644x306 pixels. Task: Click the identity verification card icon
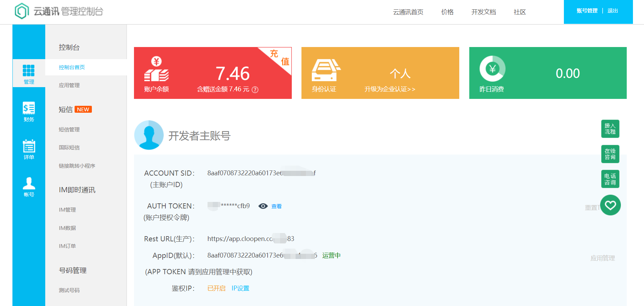click(326, 70)
